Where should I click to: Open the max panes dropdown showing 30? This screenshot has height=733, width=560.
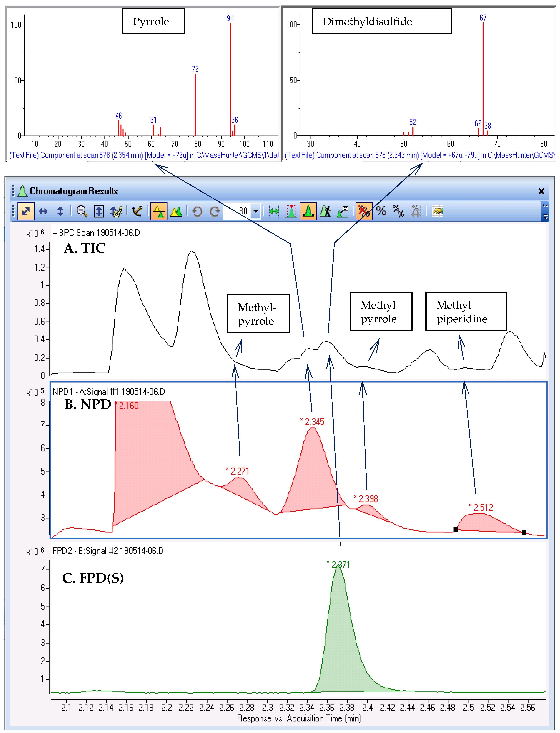click(x=256, y=211)
